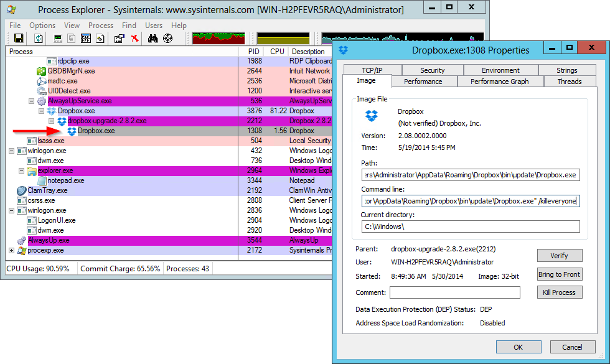Click the dropbox-upgrade-2.8.2.exe Dropbox icon
This screenshot has height=364, width=610.
coord(62,121)
